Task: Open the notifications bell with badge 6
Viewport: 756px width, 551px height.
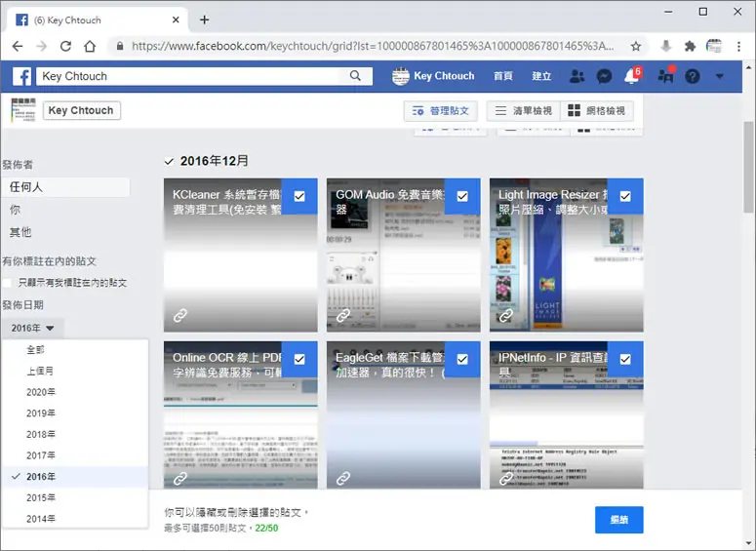Action: (x=632, y=76)
